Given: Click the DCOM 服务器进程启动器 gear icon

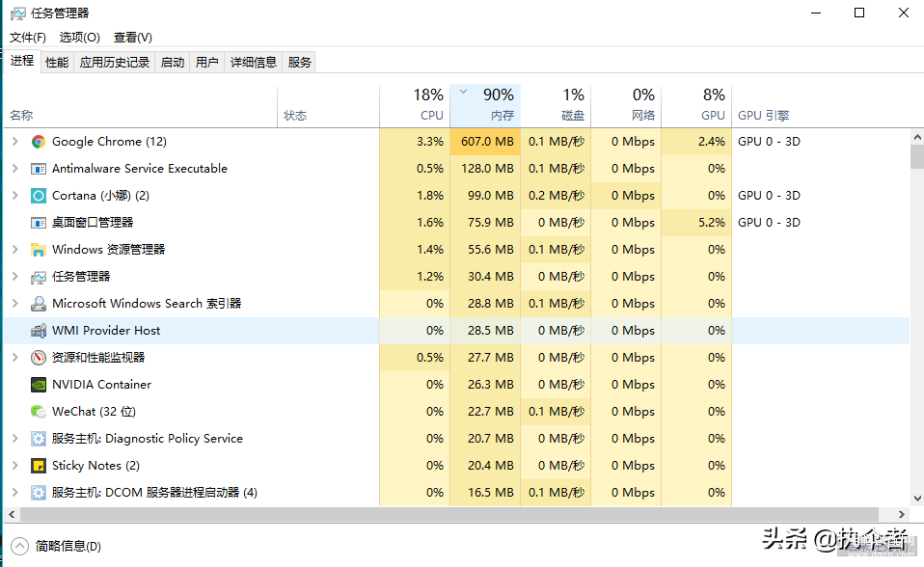Looking at the screenshot, I should (x=39, y=493).
